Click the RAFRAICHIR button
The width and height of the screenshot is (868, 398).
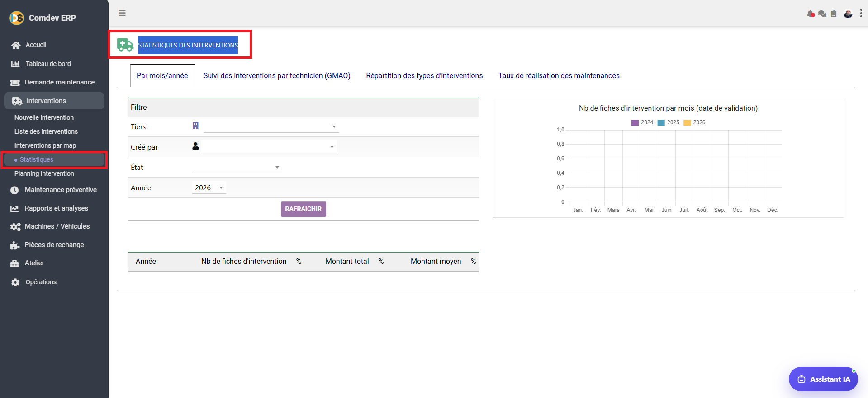pyautogui.click(x=304, y=209)
